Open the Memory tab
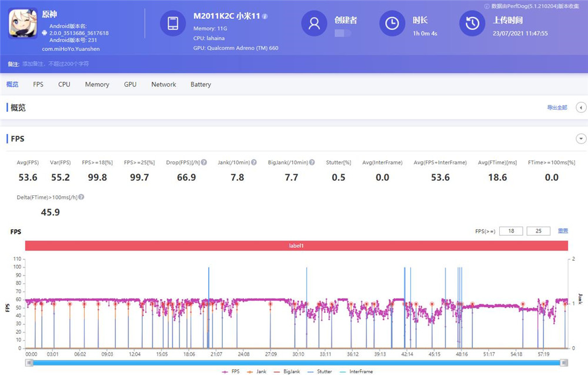Image resolution: width=588 pixels, height=375 pixels. (97, 84)
